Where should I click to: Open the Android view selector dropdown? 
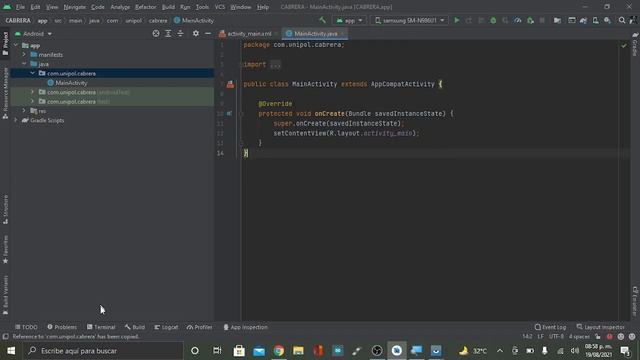coord(33,33)
